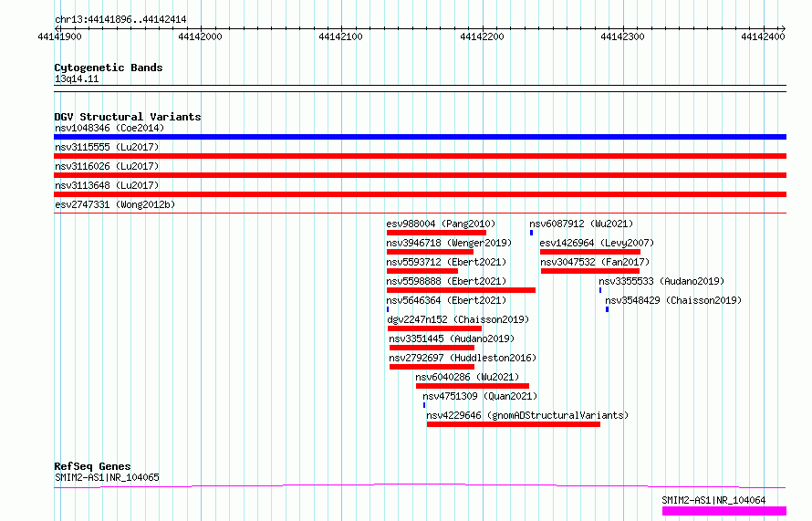Click red bar under dgv2247n152
The width and height of the screenshot is (812, 521).
pyautogui.click(x=434, y=328)
